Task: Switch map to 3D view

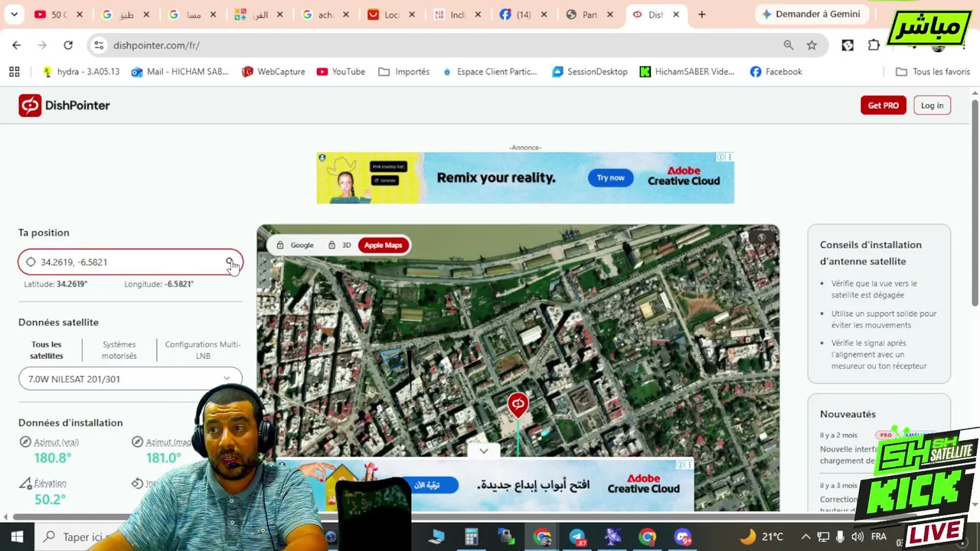Action: point(339,245)
